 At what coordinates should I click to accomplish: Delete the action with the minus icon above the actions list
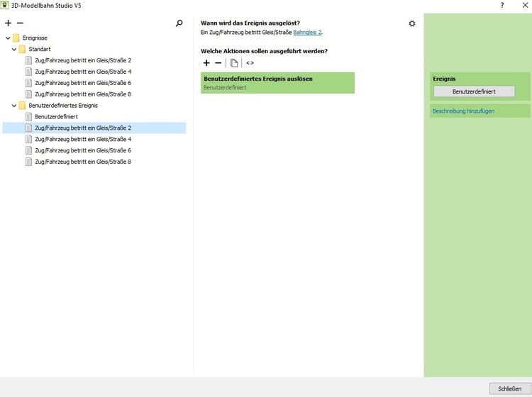click(218, 63)
